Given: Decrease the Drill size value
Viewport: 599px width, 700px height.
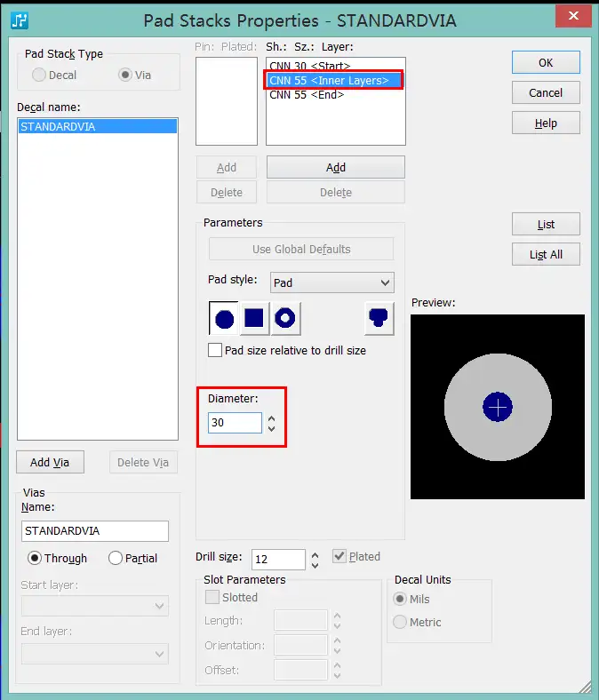Looking at the screenshot, I should [x=315, y=566].
